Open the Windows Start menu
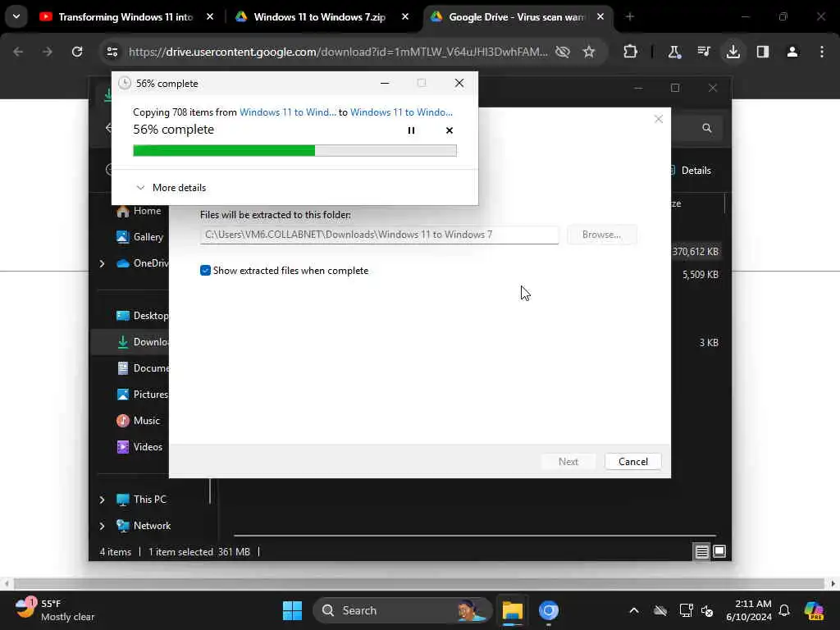The image size is (840, 630). 292,610
